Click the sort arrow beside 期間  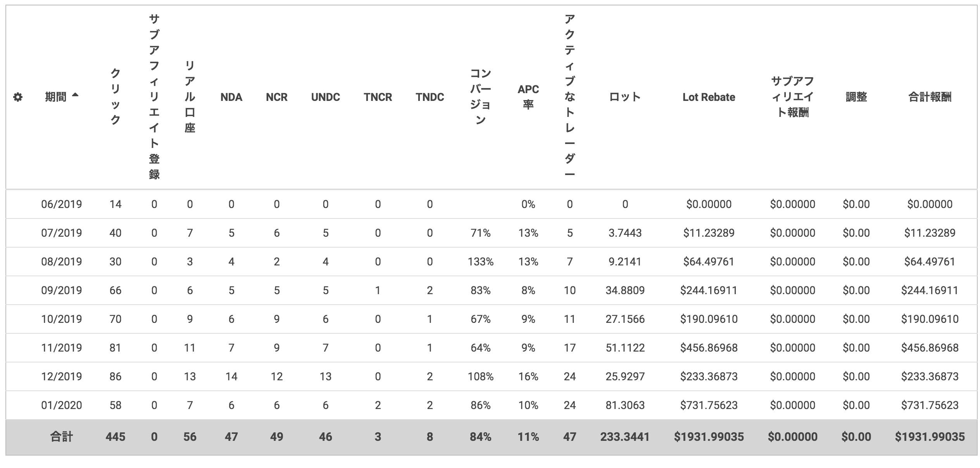click(x=75, y=95)
